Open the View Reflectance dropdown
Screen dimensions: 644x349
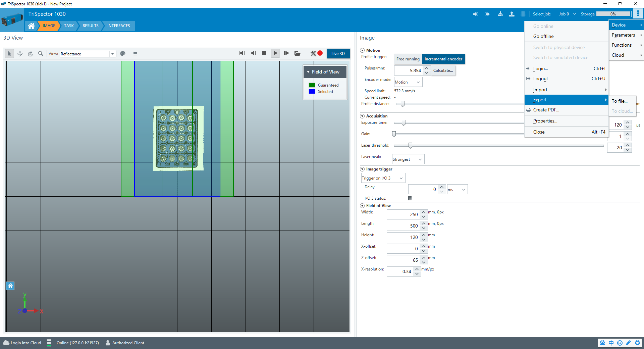[x=88, y=54]
